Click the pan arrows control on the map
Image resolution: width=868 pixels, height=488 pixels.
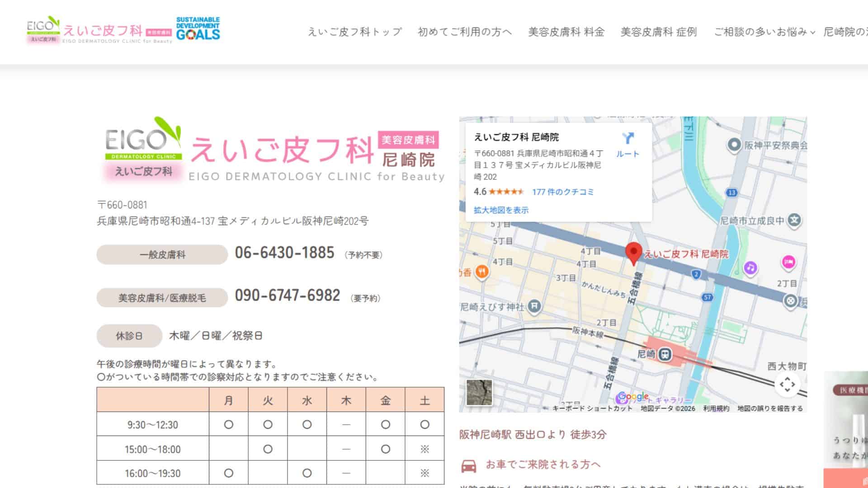pos(787,383)
